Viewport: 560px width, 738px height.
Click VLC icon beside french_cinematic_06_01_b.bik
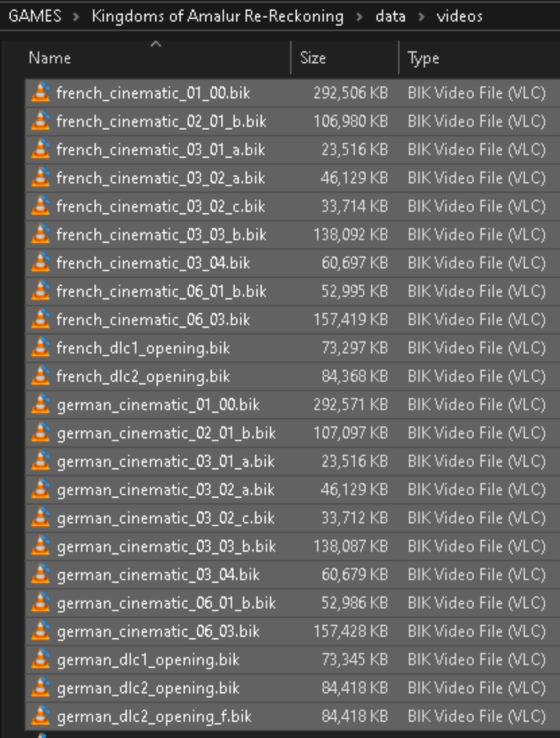pos(41,291)
